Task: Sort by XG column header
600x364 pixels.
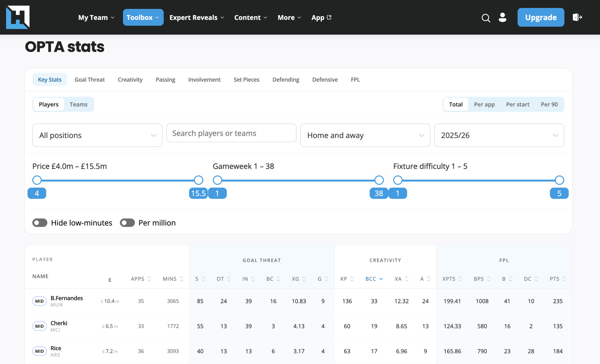Action: coord(299,279)
